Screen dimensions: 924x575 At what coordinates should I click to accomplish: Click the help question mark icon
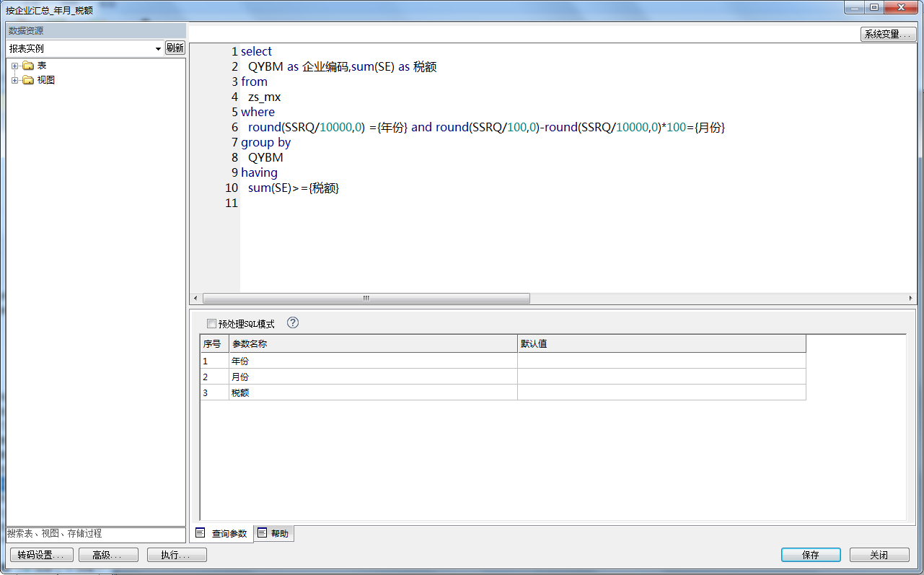[293, 323]
